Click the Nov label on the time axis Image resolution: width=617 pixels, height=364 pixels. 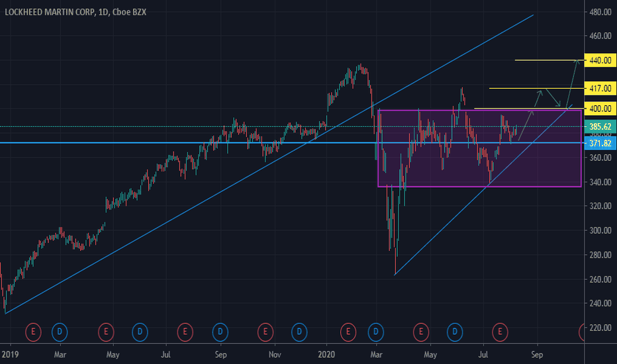(275, 355)
